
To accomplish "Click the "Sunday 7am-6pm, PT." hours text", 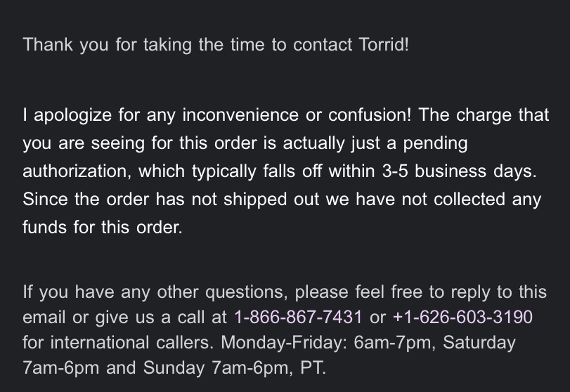I will (235, 368).
